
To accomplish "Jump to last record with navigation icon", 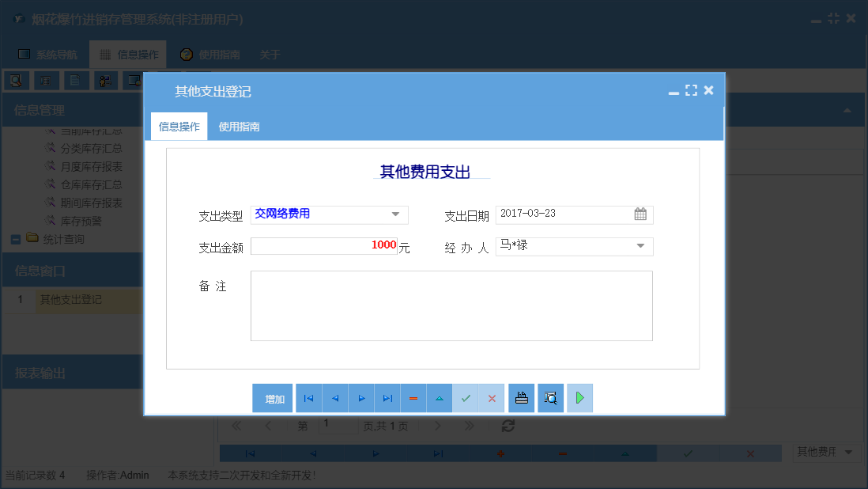I will pos(387,398).
